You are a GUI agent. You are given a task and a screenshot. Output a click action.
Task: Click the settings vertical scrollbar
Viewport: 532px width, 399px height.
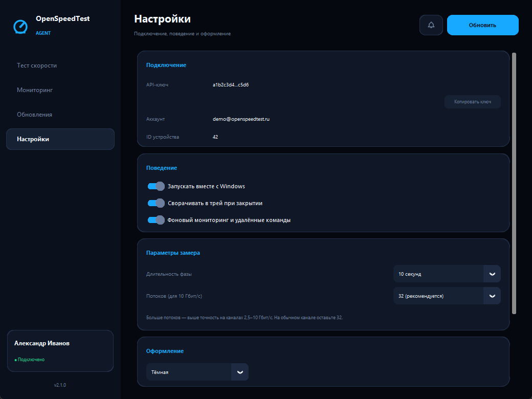[x=514, y=183]
